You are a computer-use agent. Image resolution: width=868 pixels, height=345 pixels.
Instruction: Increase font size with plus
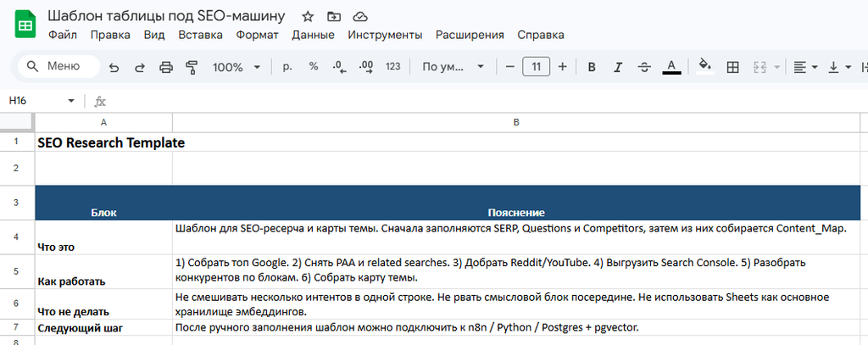click(x=563, y=67)
